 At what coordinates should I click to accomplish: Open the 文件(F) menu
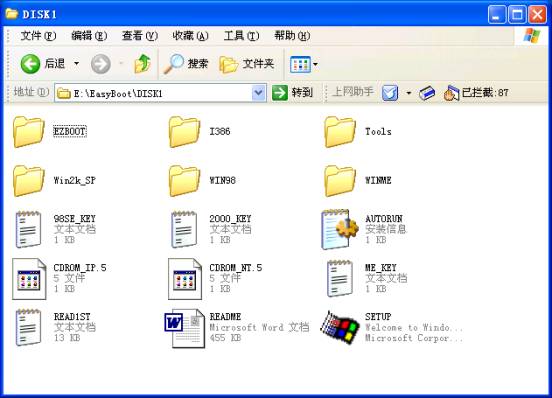[x=38, y=36]
